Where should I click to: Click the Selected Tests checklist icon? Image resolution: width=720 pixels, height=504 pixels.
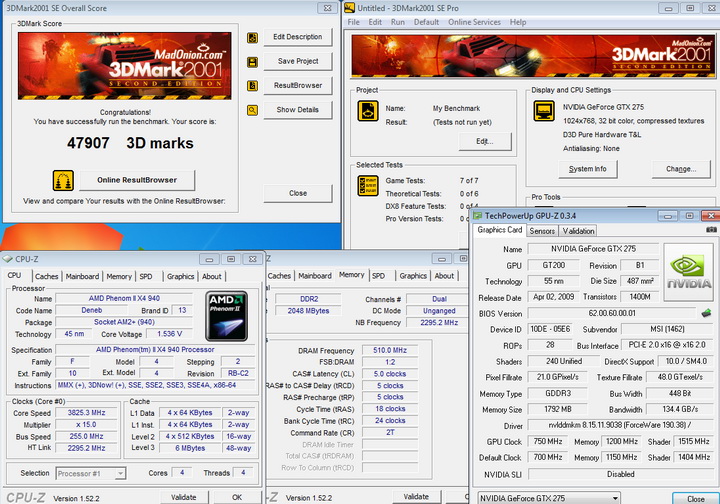point(368,185)
